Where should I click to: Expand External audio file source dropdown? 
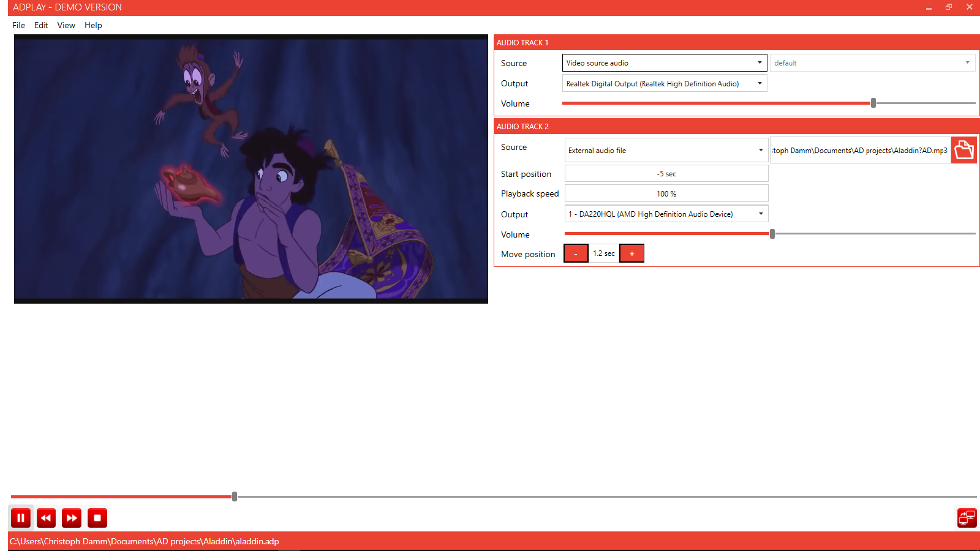[666, 150]
